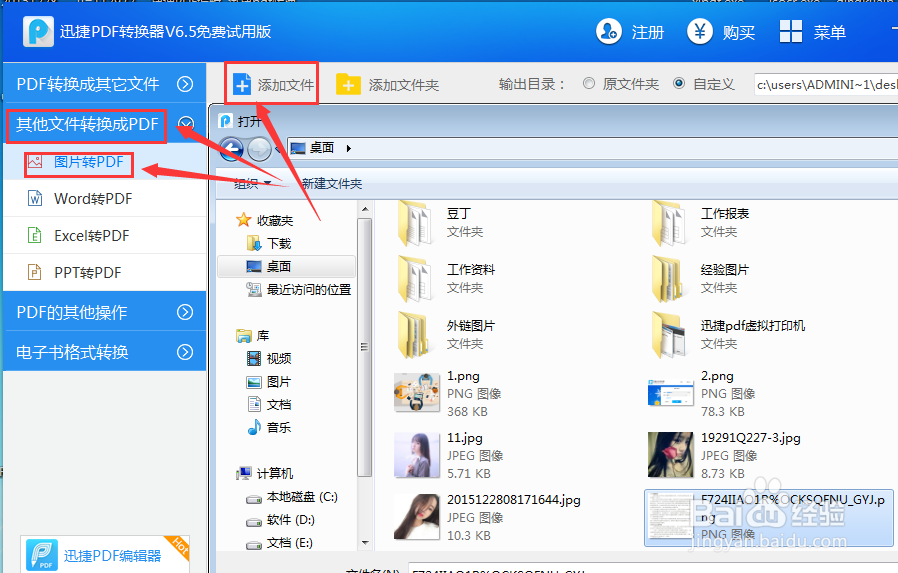Select 桌面 in navigation pane
This screenshot has height=573, width=898.
[x=286, y=266]
